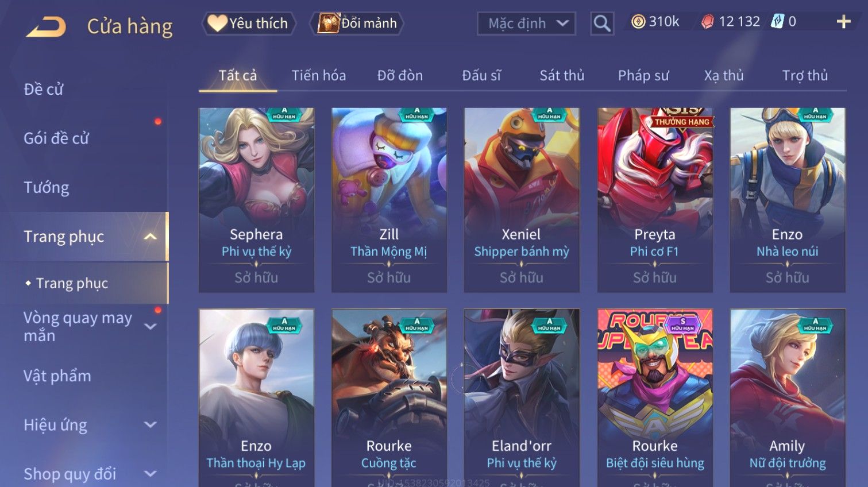Tap the plus icon to add currency

tap(843, 22)
